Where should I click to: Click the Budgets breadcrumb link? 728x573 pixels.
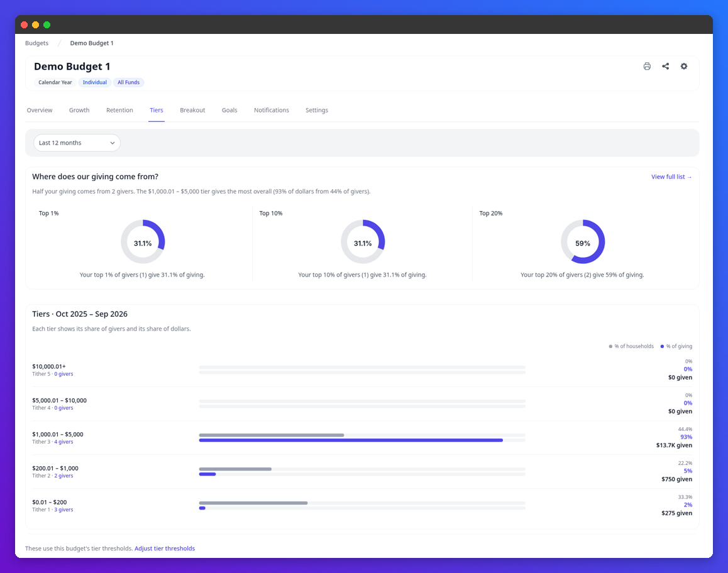point(36,43)
